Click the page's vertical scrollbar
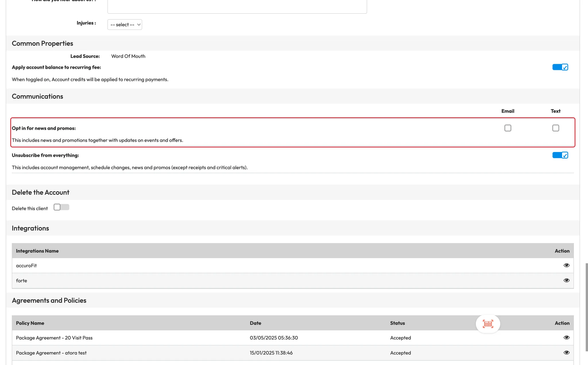This screenshot has height=365, width=588. click(586, 307)
